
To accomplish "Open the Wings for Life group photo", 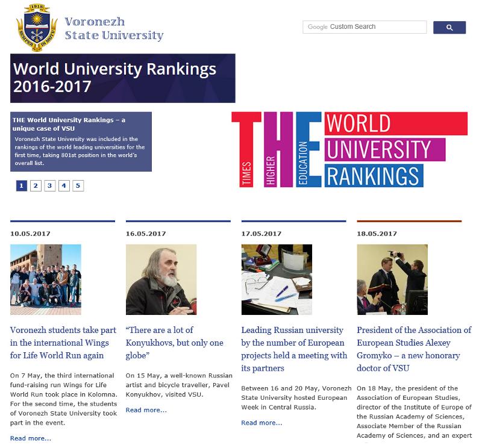I will [46, 279].
